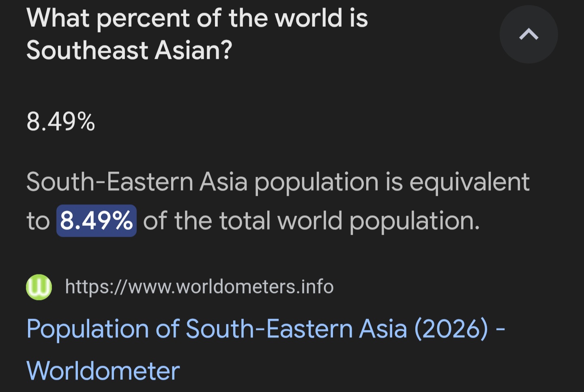Click the 'Southeast Asian?' line of the question
Image resolution: width=584 pixels, height=392 pixels.
(x=129, y=51)
